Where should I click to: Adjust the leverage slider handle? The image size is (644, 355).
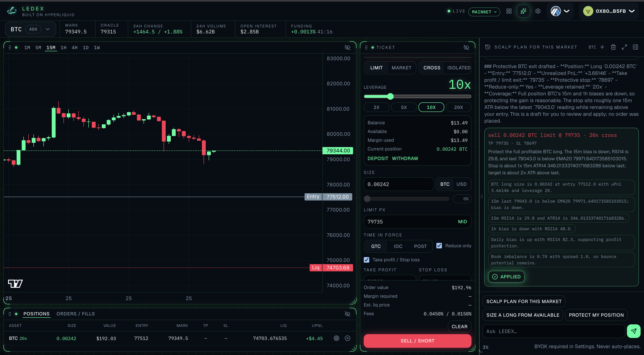[390, 96]
